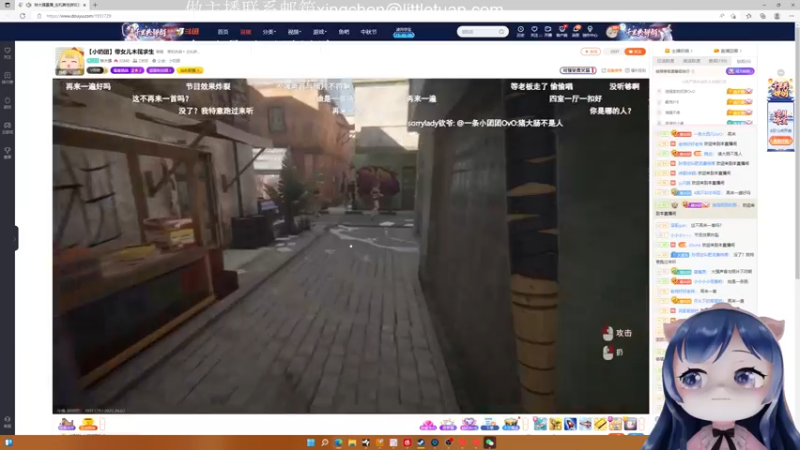Open the history clock icon in navbar
Screen dimensions: 800x450
pos(520,32)
